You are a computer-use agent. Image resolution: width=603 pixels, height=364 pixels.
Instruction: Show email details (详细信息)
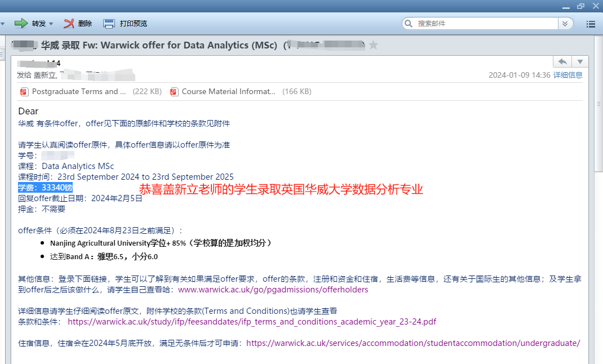coord(567,75)
